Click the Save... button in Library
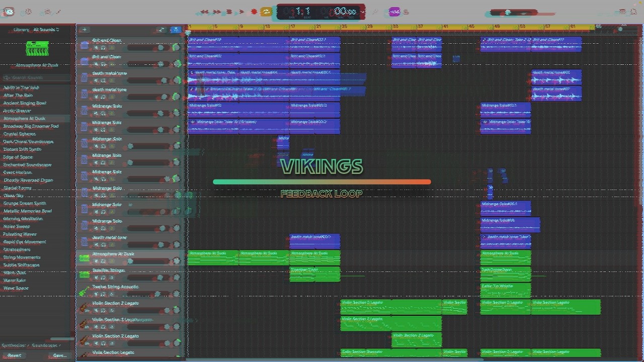The width and height of the screenshot is (644, 362). coord(60,355)
